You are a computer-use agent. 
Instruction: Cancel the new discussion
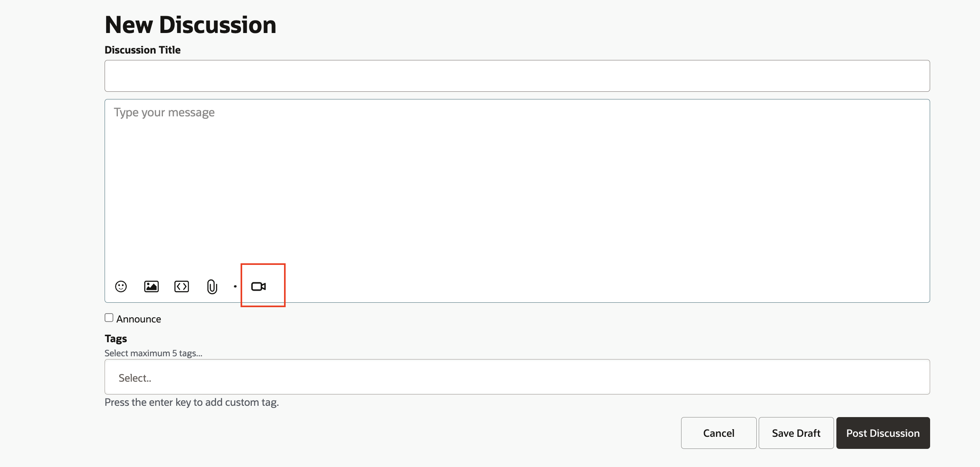coord(719,433)
